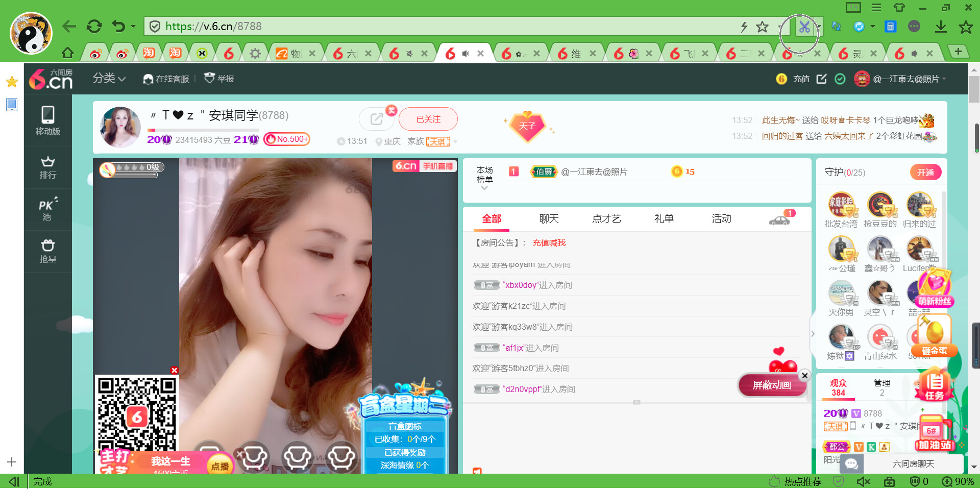Close the 屏蔽动画 popup
980x489 pixels.
[804, 375]
